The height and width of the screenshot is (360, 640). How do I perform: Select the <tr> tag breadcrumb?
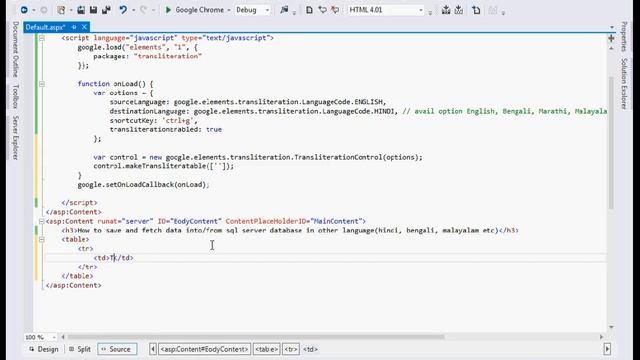tap(291, 349)
